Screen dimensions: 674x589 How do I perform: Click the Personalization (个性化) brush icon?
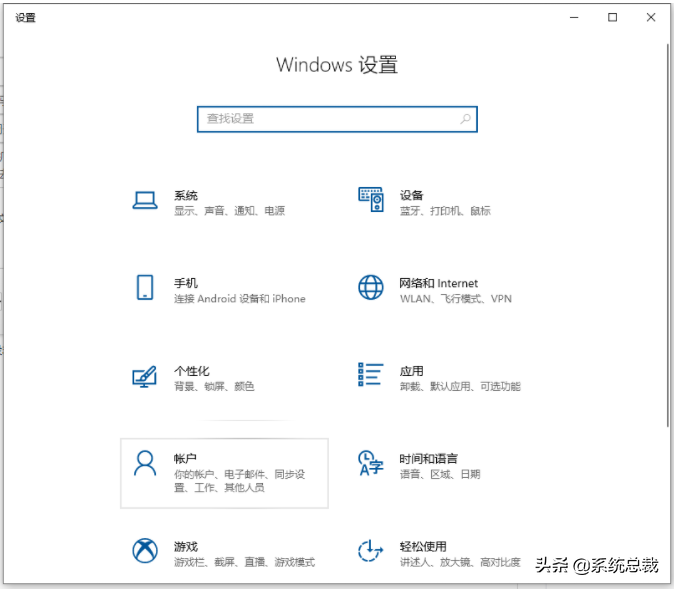[145, 376]
